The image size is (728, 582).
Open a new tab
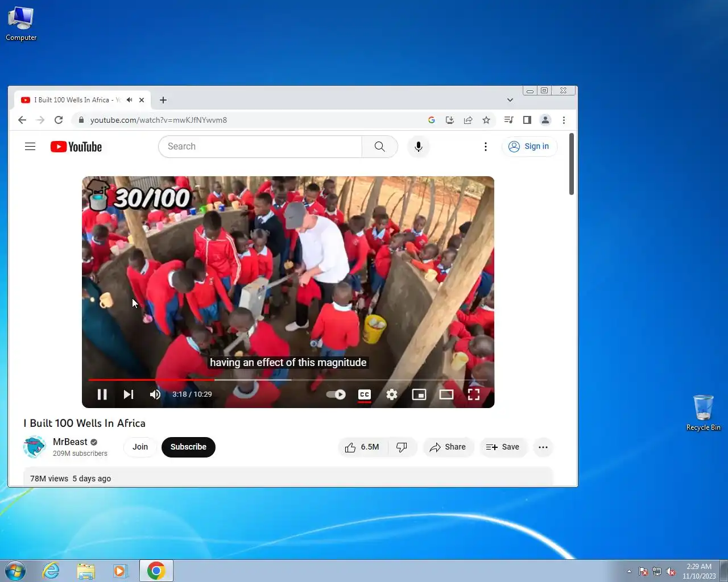tap(163, 100)
